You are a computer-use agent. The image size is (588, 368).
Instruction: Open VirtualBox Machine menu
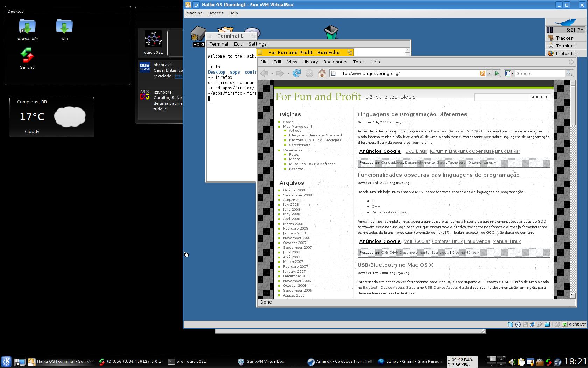coord(194,13)
